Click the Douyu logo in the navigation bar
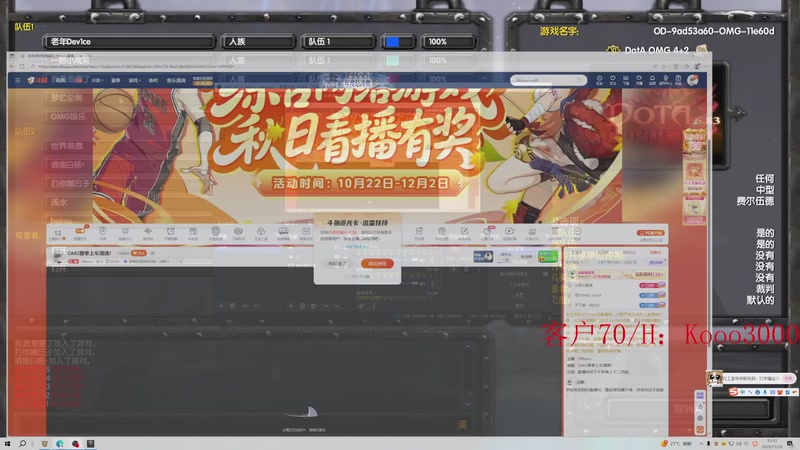This screenshot has height=450, width=800. coord(38,80)
